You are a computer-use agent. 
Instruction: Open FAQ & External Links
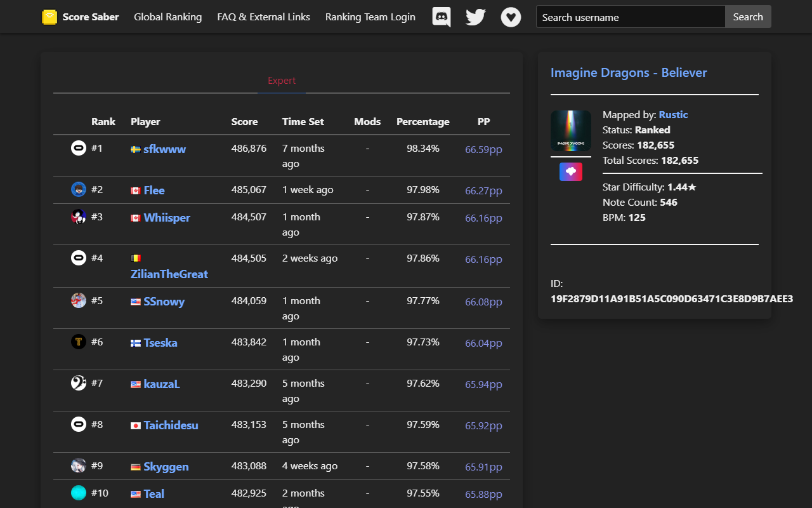point(263,17)
